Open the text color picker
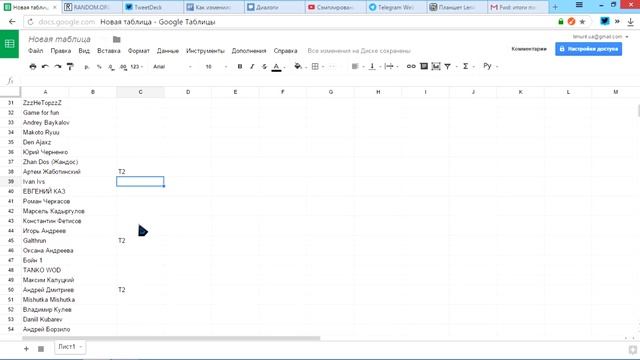Image resolution: width=640 pixels, height=360 pixels. click(277, 67)
